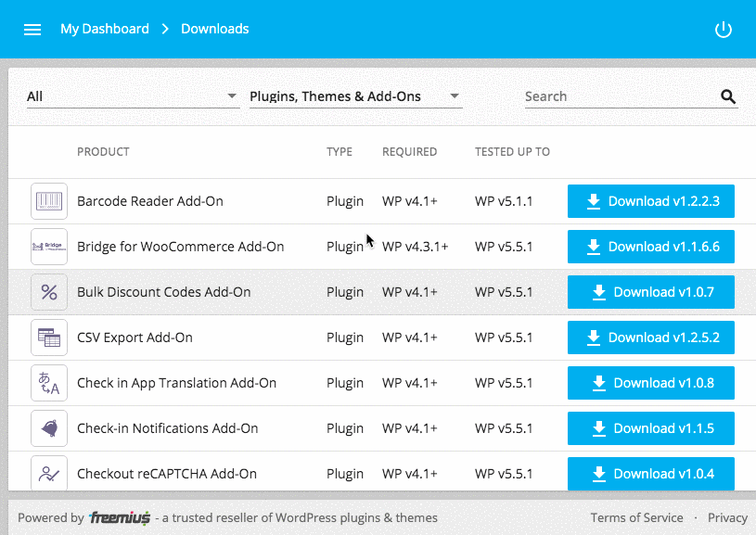Click the Bulk Discount Codes percent icon

pos(49,292)
